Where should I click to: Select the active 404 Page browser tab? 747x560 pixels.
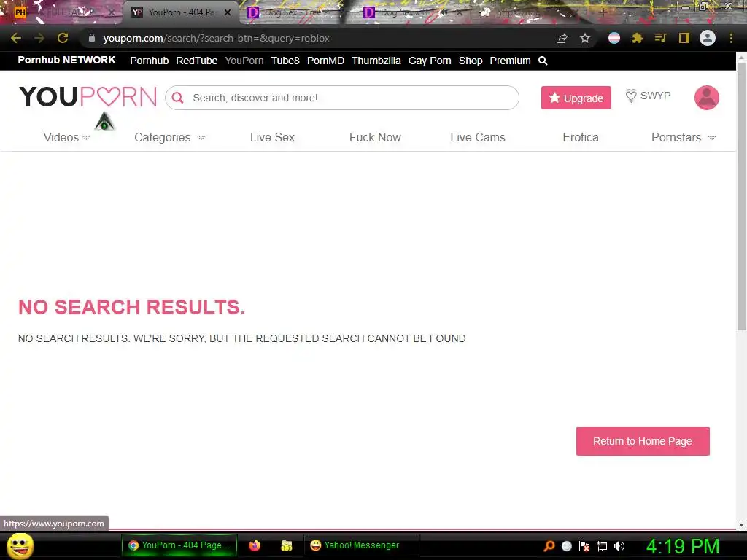[181, 12]
